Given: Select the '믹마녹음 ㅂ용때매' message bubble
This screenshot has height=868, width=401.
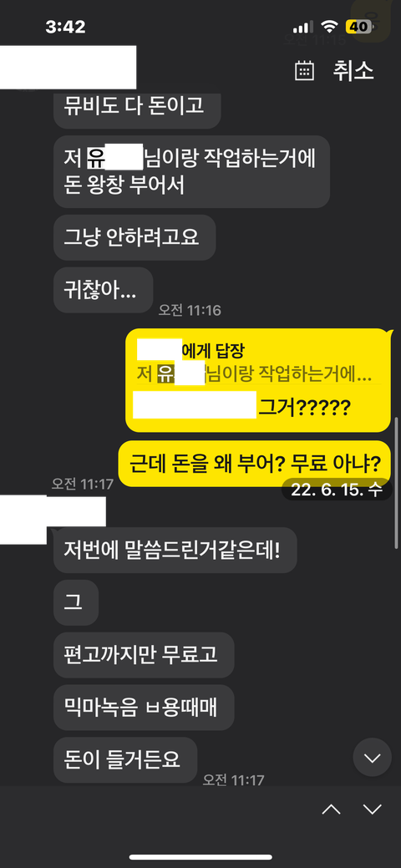Looking at the screenshot, I should 144,708.
